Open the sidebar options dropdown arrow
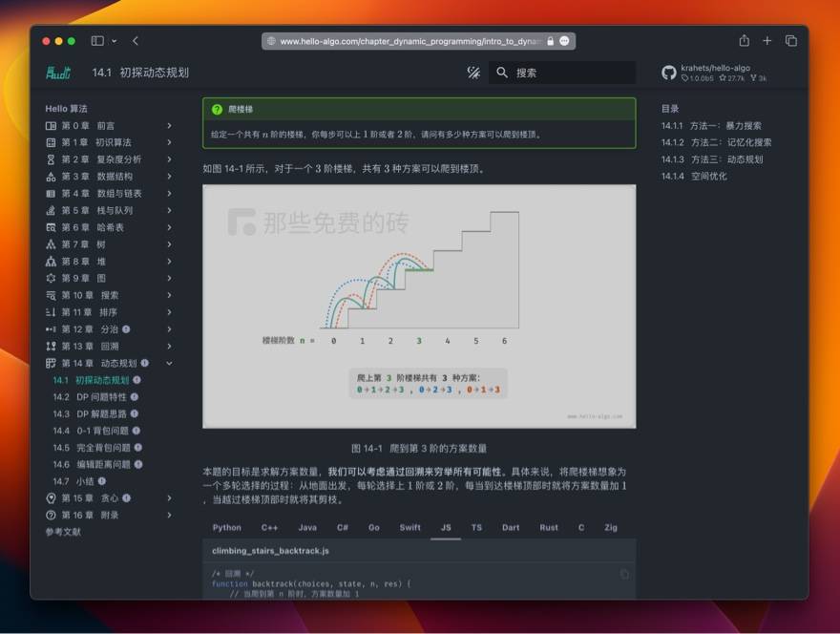 pos(115,41)
